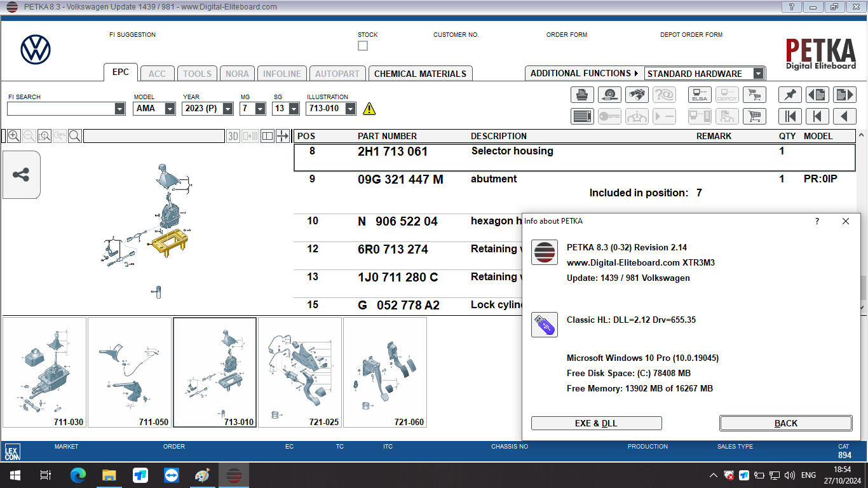This screenshot has width=868, height=488.
Task: Open the binoculars search icon
Action: (x=637, y=95)
